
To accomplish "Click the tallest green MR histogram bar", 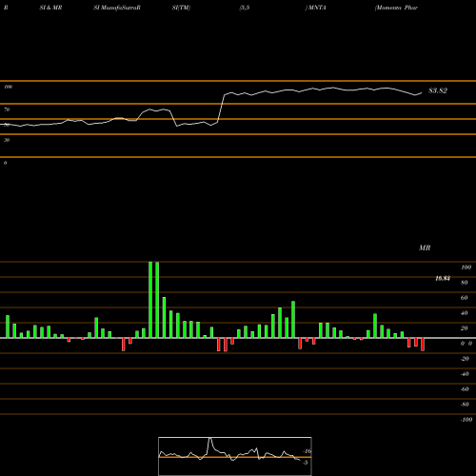I will 150,300.
